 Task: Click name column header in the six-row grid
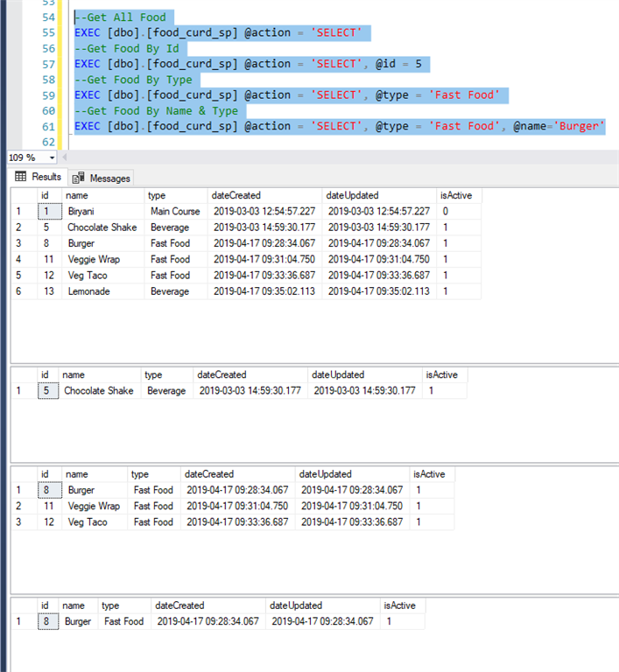103,195
